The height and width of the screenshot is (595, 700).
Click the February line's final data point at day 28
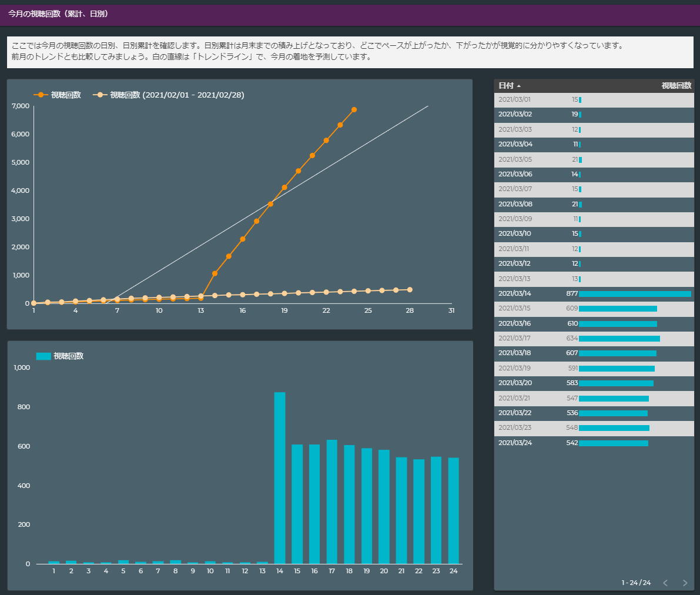point(410,290)
